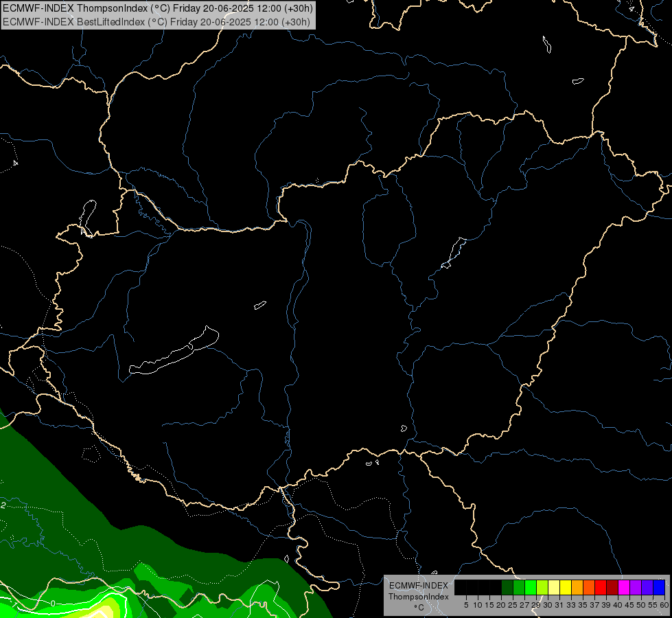Image resolution: width=672 pixels, height=618 pixels.
Task: Click the legend unit °C
Action: pyautogui.click(x=419, y=608)
